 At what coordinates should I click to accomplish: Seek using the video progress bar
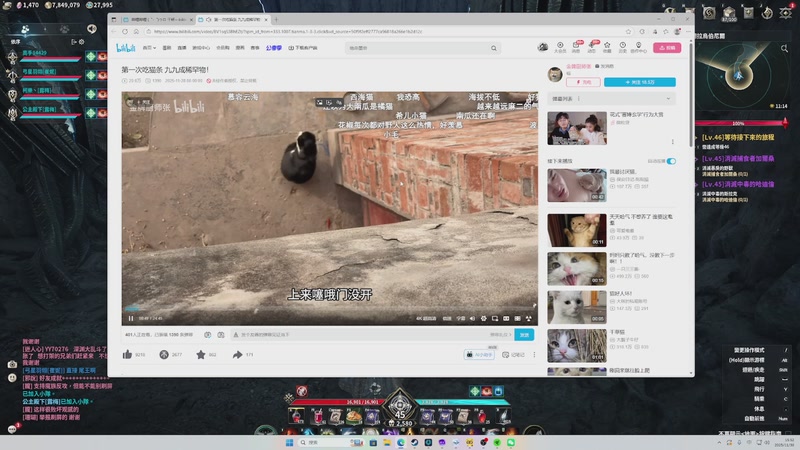[330, 309]
